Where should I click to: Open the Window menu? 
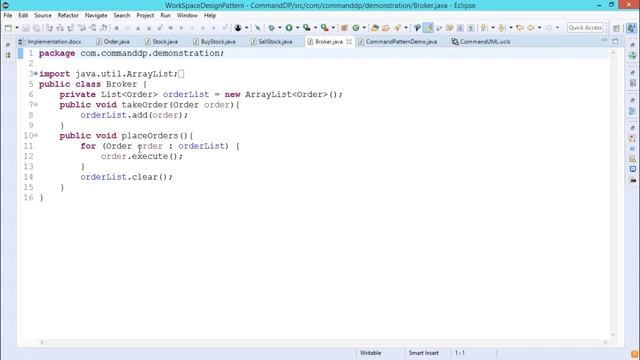tap(187, 16)
